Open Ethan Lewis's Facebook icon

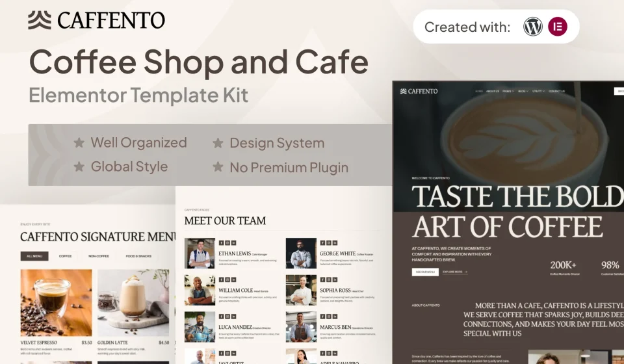point(221,242)
